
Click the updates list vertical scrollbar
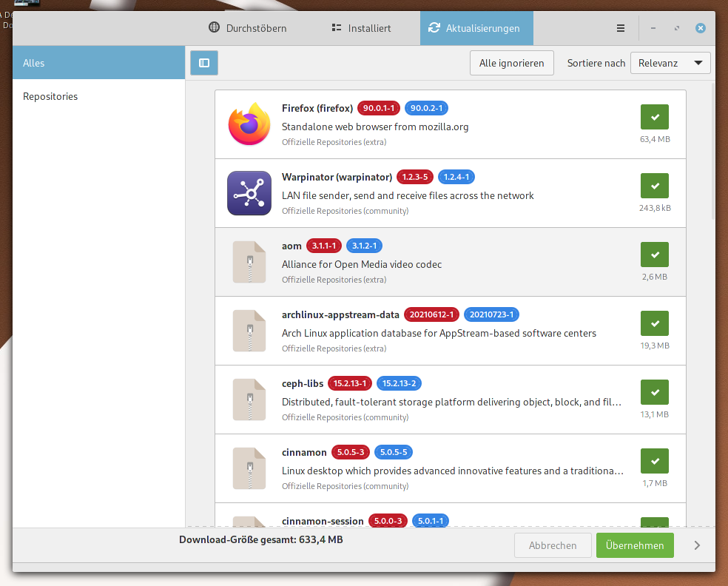713,151
